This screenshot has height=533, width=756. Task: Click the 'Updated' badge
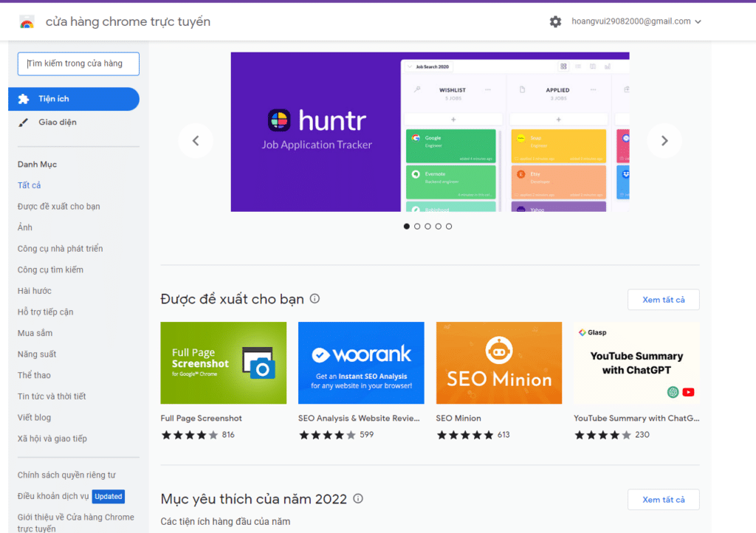(x=109, y=496)
